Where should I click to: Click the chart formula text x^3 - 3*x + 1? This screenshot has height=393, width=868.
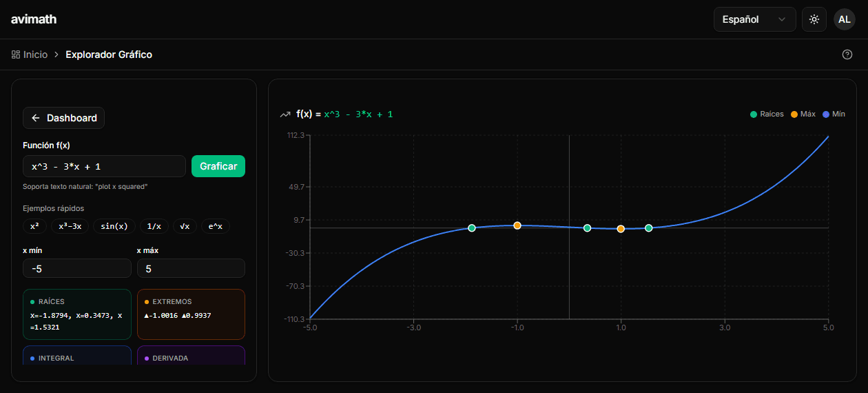pyautogui.click(x=359, y=114)
